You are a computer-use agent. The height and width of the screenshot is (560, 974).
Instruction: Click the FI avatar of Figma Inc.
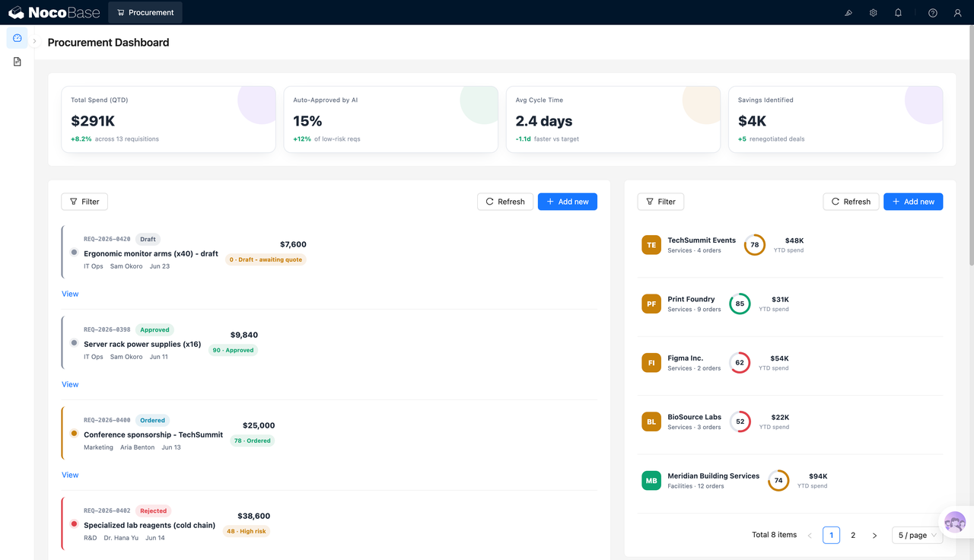click(651, 363)
